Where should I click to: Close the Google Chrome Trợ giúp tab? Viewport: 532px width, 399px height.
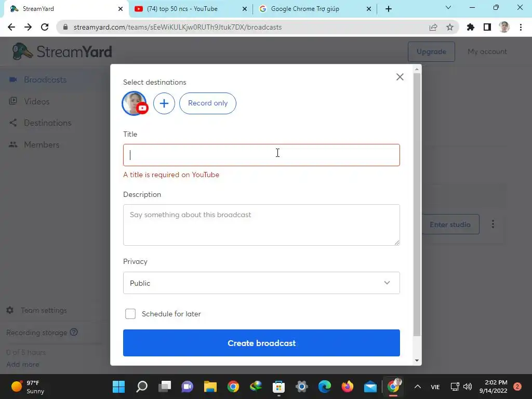click(x=369, y=9)
